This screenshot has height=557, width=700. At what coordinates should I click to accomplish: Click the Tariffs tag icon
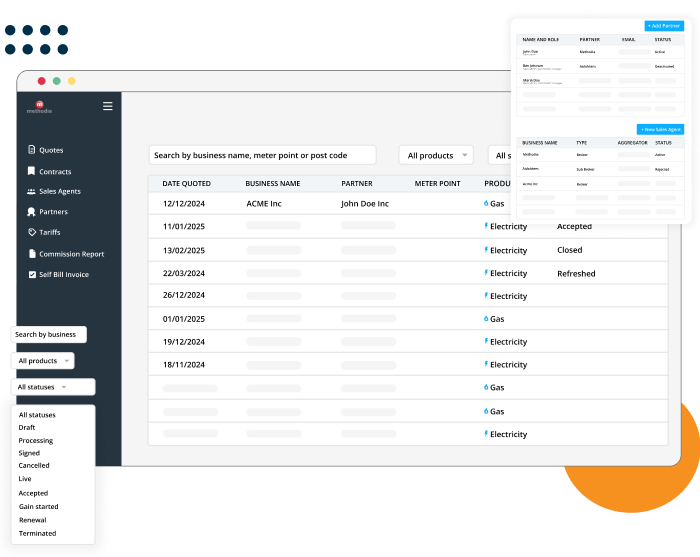[x=32, y=232]
